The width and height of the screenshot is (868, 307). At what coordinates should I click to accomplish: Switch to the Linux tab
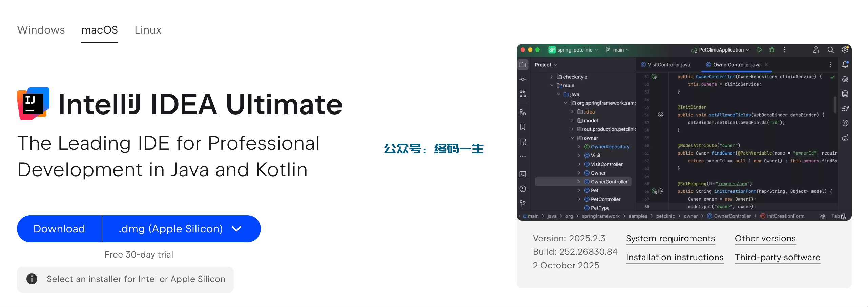[x=148, y=30]
